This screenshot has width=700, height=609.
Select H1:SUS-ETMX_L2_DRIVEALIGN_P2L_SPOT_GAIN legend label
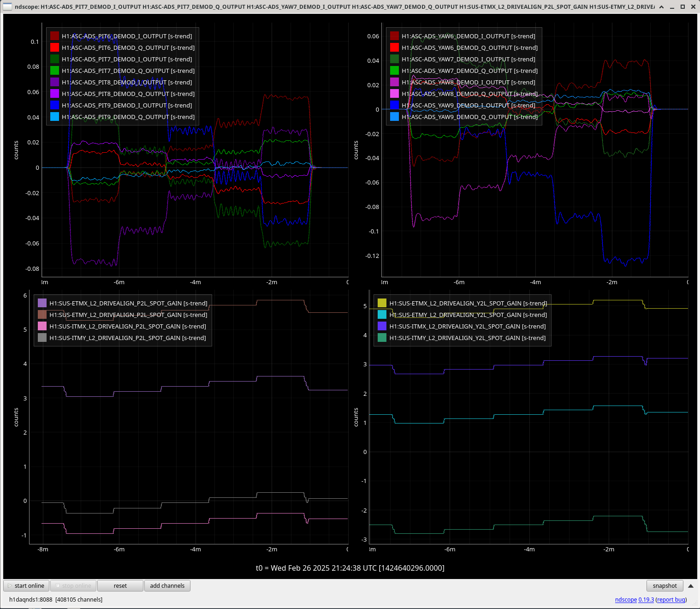tap(128, 303)
